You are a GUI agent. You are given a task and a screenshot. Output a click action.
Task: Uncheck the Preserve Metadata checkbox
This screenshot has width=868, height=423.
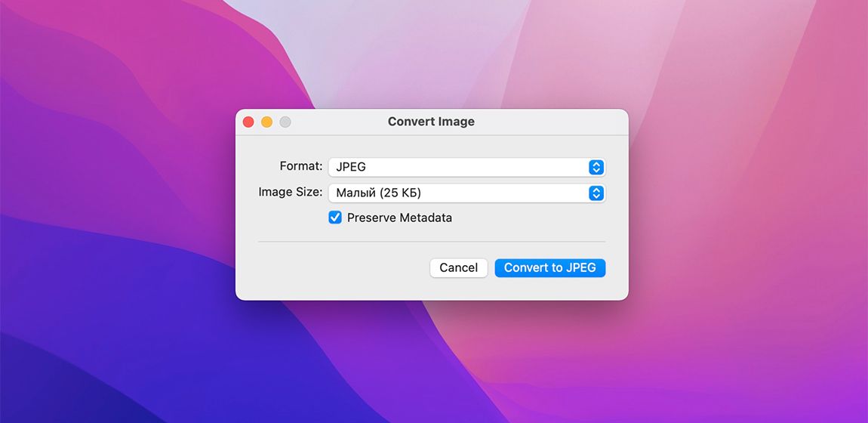(x=335, y=218)
